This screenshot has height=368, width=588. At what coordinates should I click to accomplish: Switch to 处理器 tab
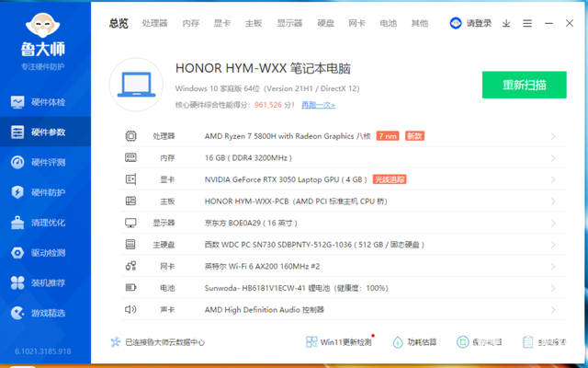[x=154, y=23]
